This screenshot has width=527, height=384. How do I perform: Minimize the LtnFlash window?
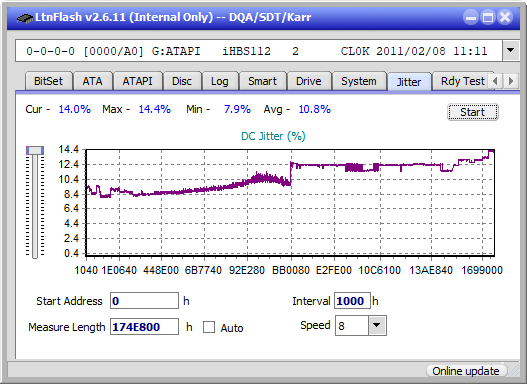(x=471, y=17)
